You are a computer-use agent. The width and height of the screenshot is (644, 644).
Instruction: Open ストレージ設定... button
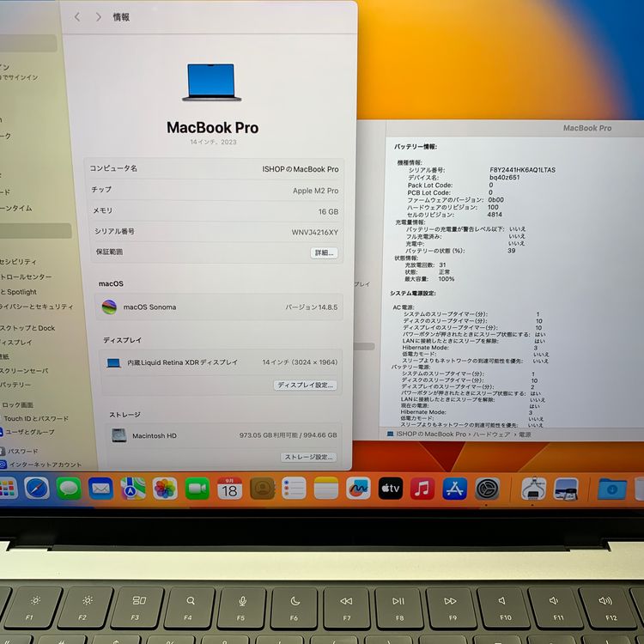click(x=309, y=457)
